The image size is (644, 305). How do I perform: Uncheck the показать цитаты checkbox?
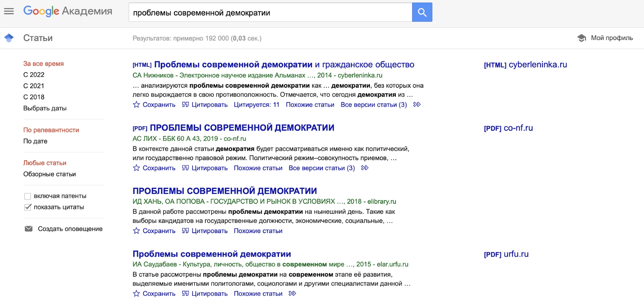28,207
